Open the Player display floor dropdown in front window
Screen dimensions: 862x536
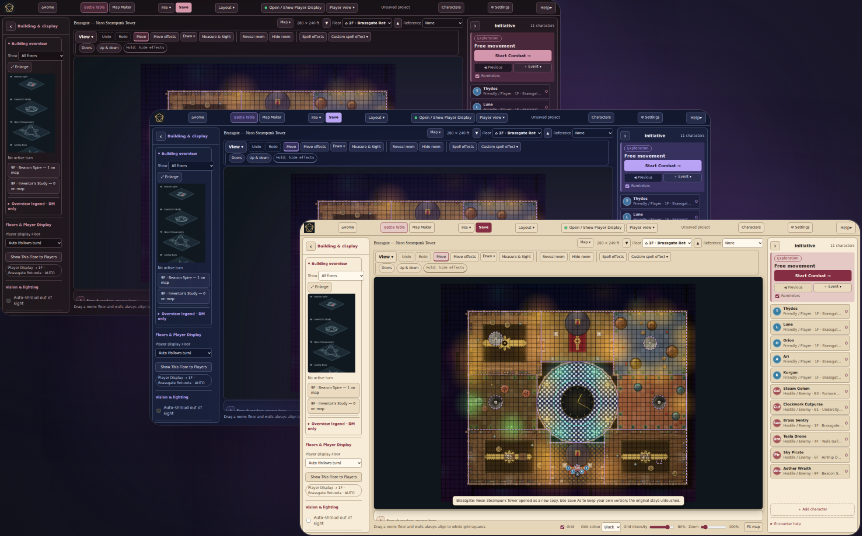pos(333,463)
